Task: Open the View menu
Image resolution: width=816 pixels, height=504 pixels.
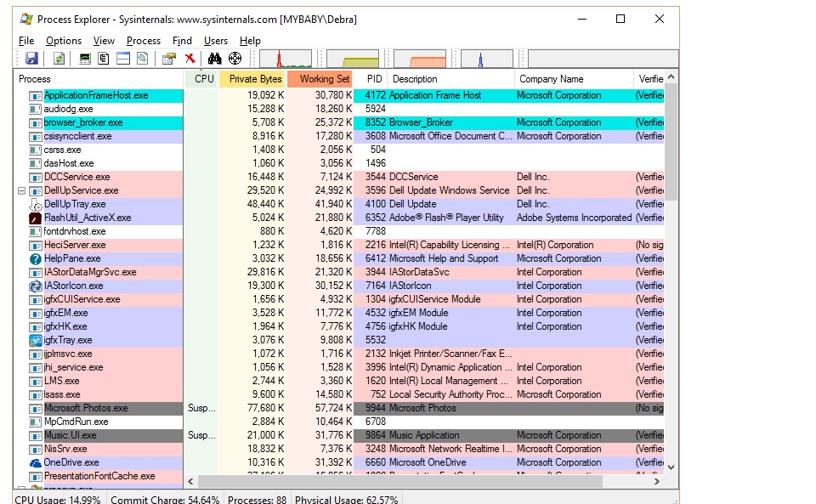Action: point(104,41)
